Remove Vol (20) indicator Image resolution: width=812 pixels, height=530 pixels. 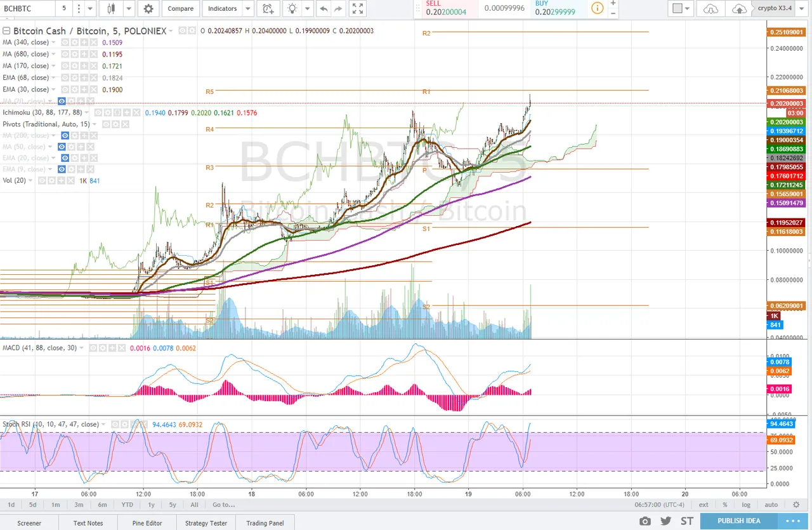click(70, 181)
